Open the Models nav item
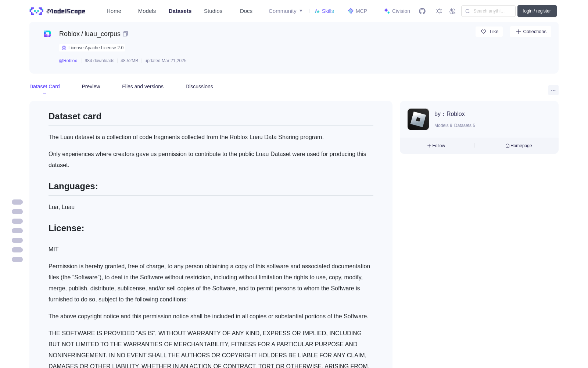Viewport: 588px width, 368px height. (147, 11)
